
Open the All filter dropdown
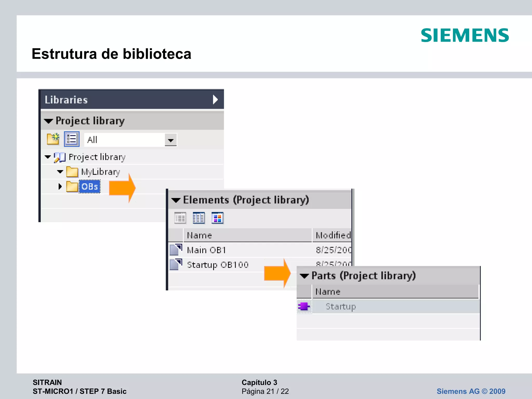(x=171, y=140)
